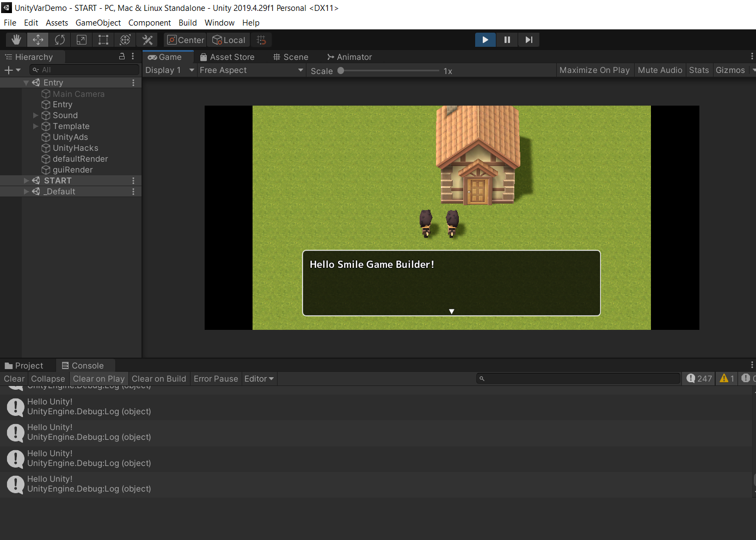Open the console Editor dropdown

coord(259,379)
